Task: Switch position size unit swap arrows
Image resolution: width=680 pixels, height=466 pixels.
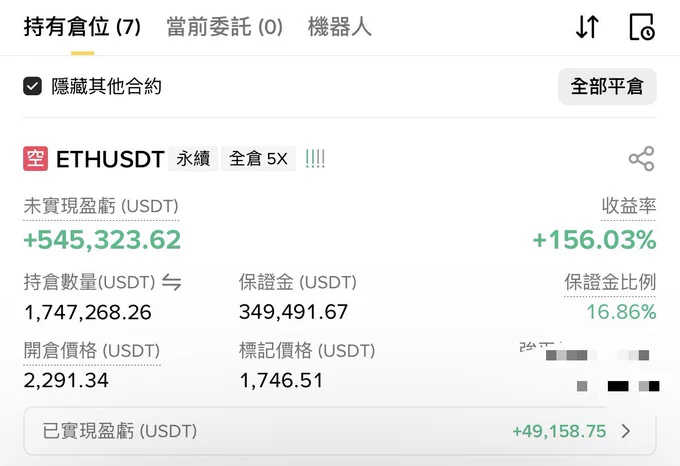Action: [x=171, y=283]
